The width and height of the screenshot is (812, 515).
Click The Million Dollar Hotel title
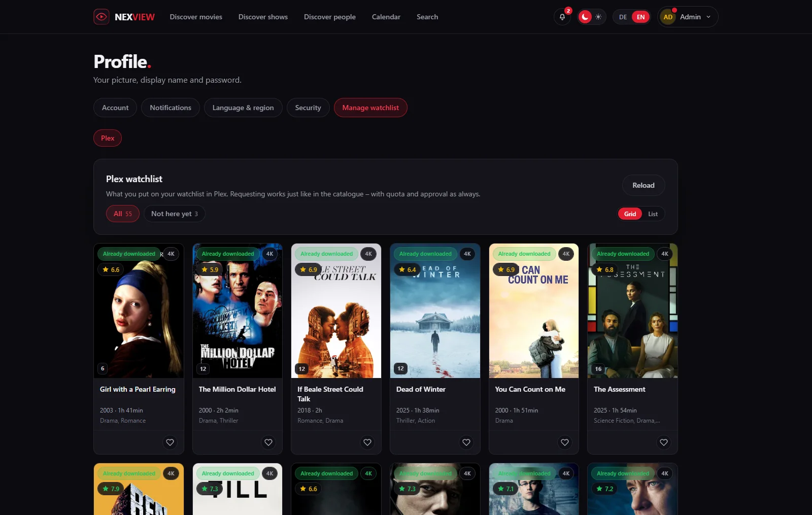(237, 389)
